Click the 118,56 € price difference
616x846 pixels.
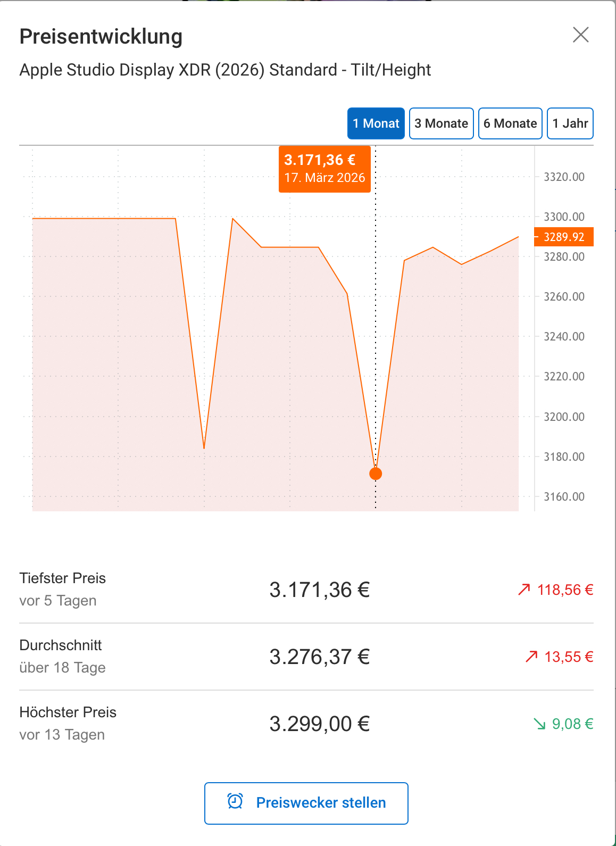click(565, 590)
